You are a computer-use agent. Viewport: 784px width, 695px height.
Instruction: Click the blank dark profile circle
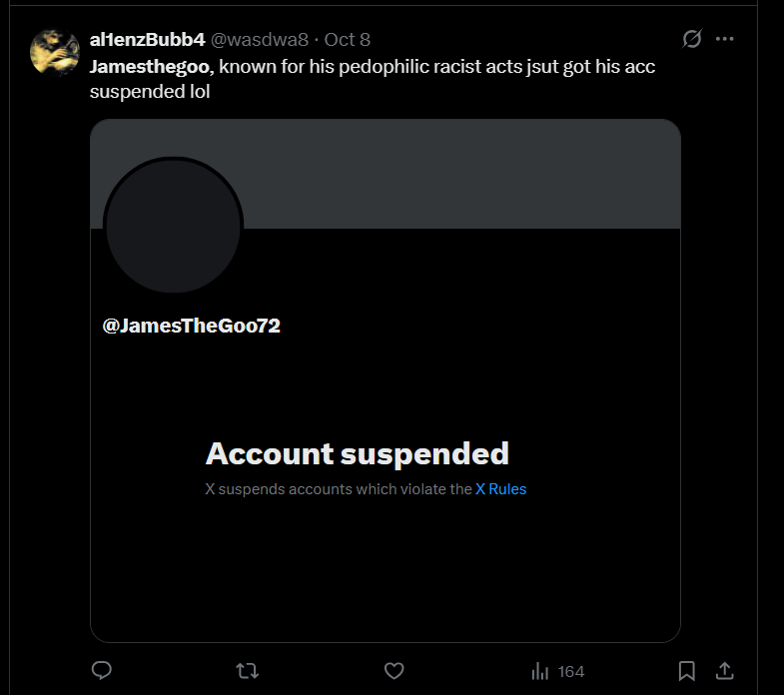(x=173, y=226)
